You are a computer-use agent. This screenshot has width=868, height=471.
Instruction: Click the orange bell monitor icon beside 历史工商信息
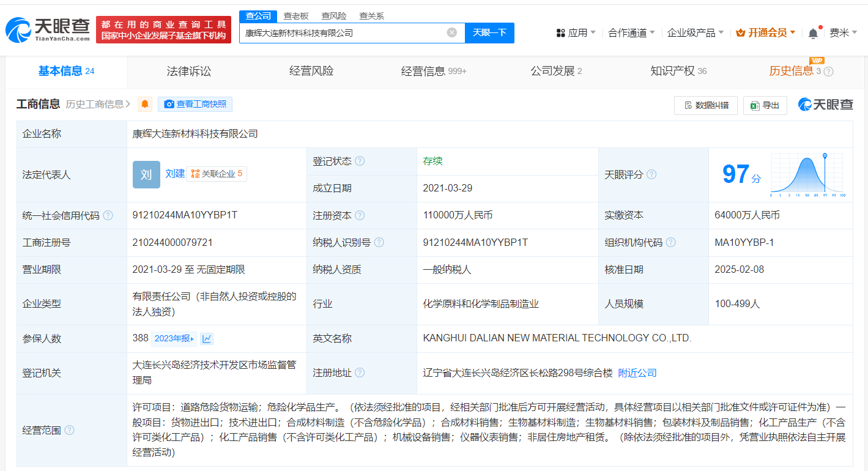tap(145, 105)
